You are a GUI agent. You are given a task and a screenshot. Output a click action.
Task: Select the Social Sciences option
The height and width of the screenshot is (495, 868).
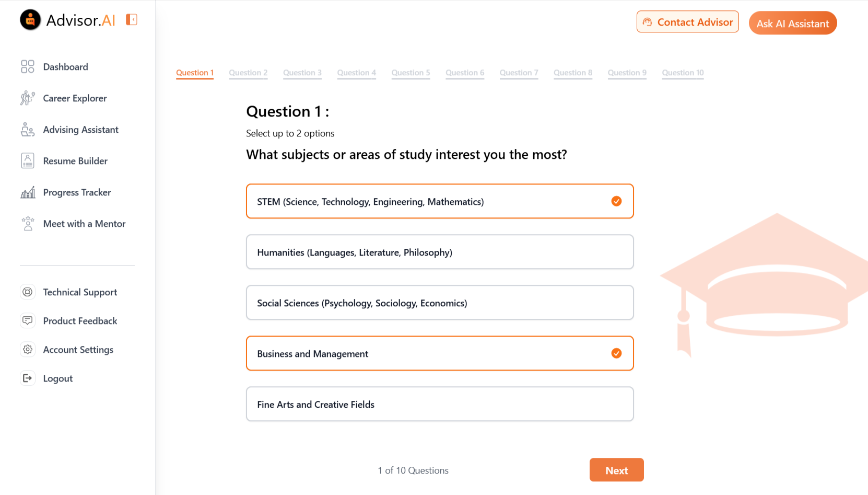click(x=439, y=302)
